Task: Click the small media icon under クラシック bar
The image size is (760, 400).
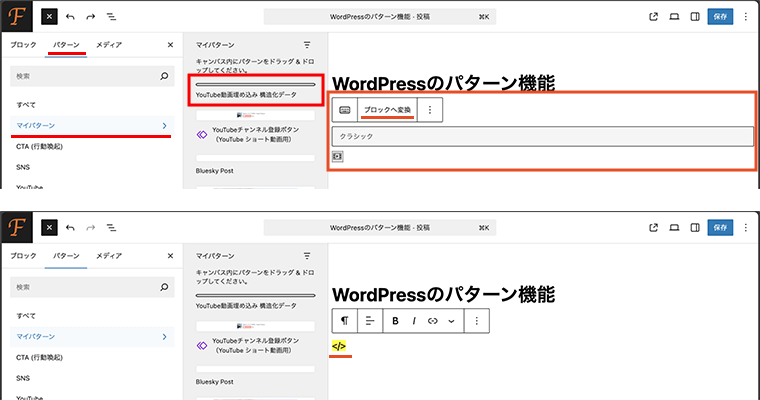Action: tap(338, 157)
